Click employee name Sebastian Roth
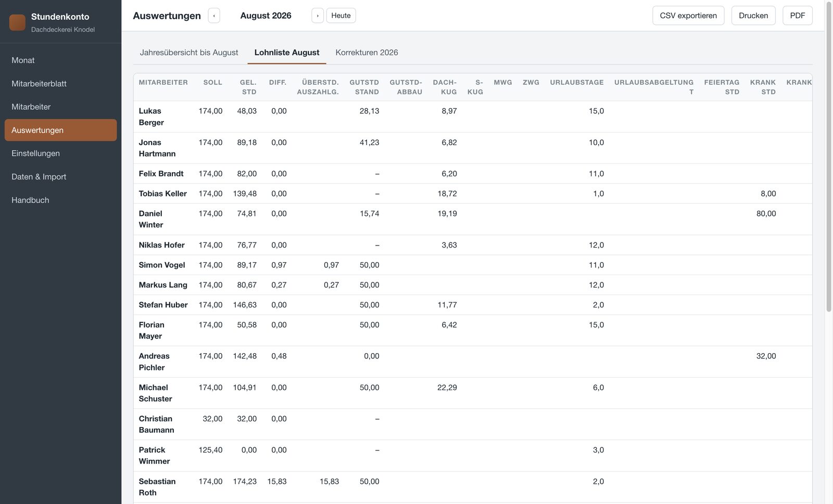 point(157,487)
